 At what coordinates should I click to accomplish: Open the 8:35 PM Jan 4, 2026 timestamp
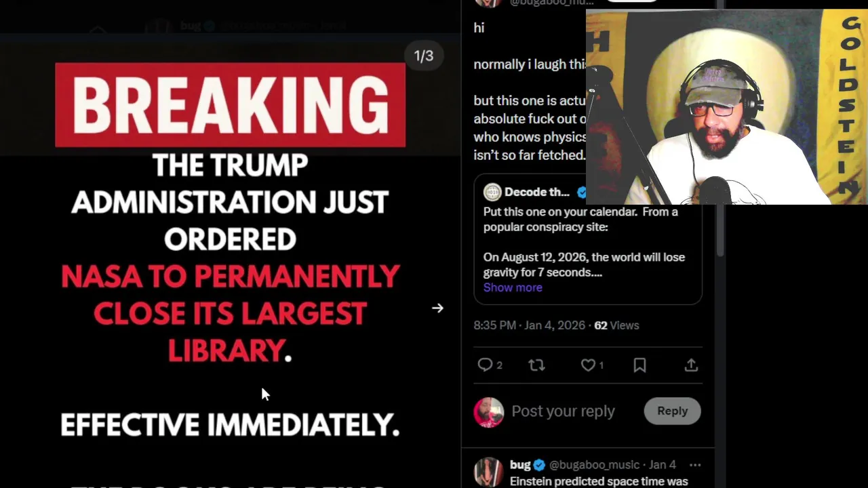tap(529, 325)
